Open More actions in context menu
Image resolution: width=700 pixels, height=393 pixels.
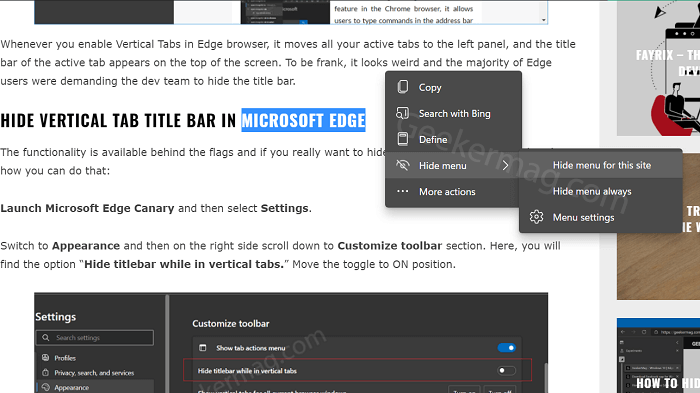pos(453,192)
